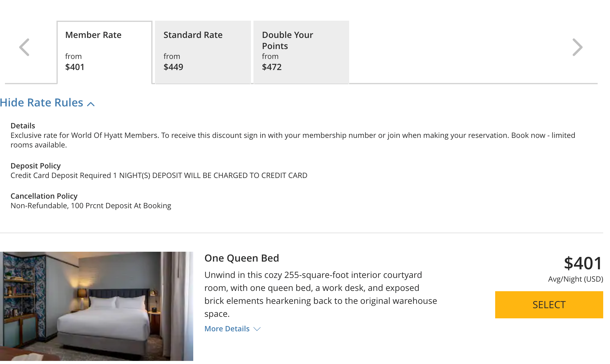Viewport: 610px width, 364px height.
Task: Open the queen bed room photo
Action: [97, 306]
